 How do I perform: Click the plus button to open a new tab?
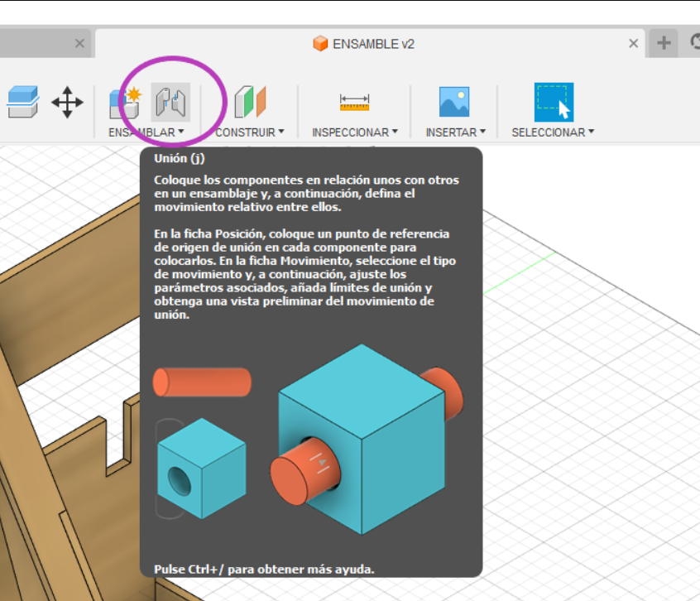click(x=662, y=43)
